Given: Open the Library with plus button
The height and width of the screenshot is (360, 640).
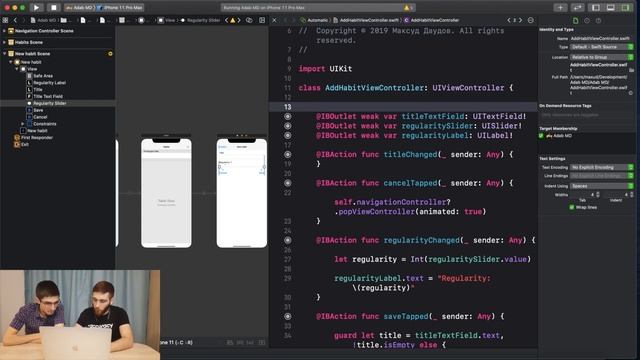Looking at the screenshot, I should [x=560, y=7].
